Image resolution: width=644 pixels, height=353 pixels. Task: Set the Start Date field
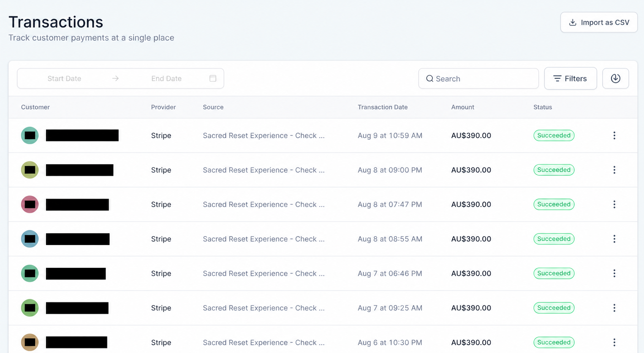click(64, 78)
